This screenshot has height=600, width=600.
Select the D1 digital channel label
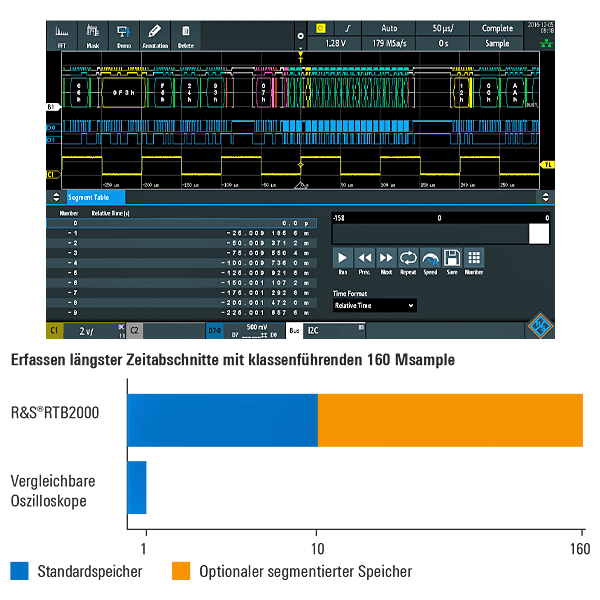pyautogui.click(x=51, y=140)
